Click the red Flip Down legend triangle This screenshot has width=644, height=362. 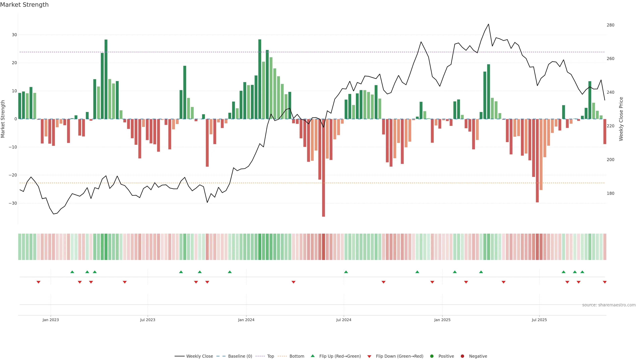(x=369, y=356)
